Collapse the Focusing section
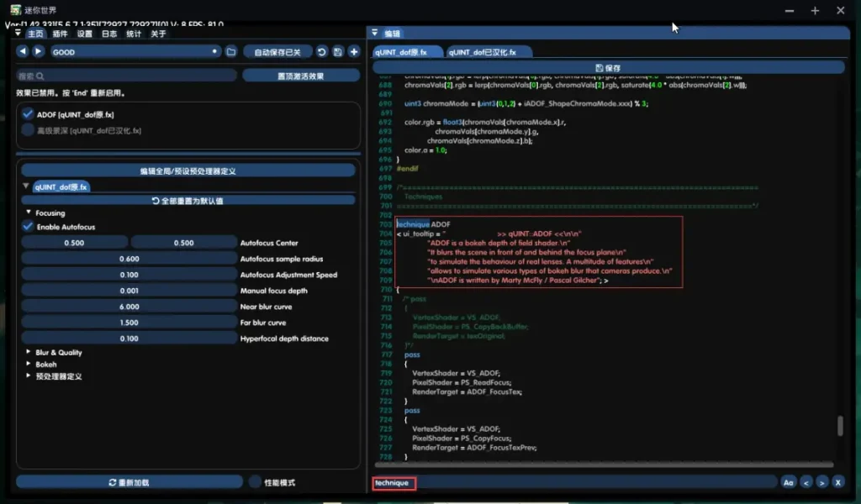Viewport: 861px width, 504px height. tap(29, 213)
